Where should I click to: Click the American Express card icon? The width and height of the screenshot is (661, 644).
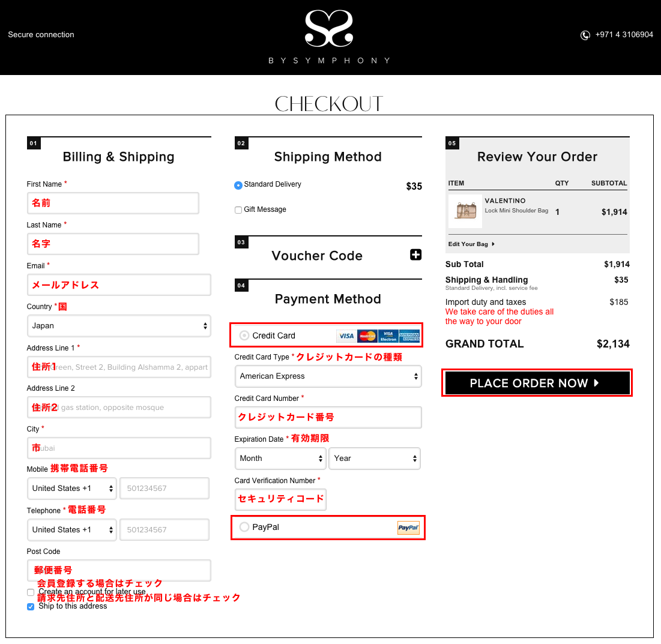tap(409, 336)
